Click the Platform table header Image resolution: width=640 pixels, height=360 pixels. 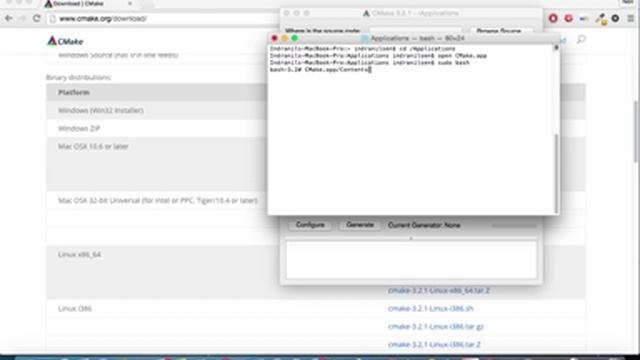click(x=73, y=93)
